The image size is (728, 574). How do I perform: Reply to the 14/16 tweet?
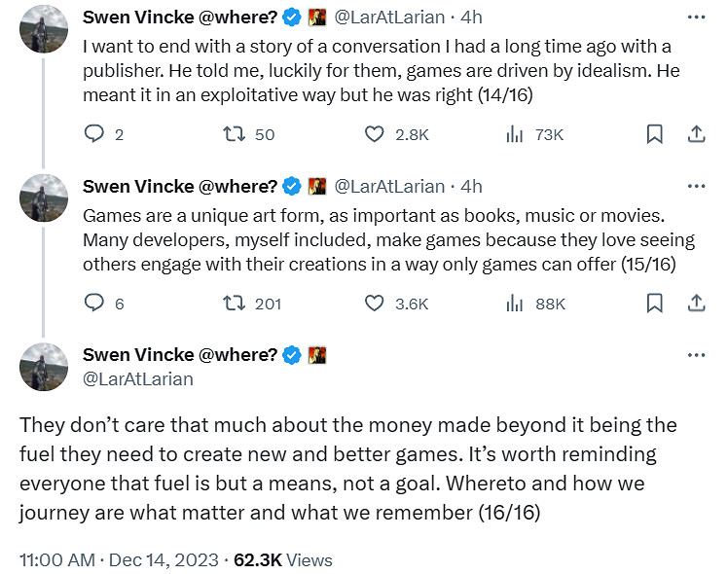click(94, 134)
